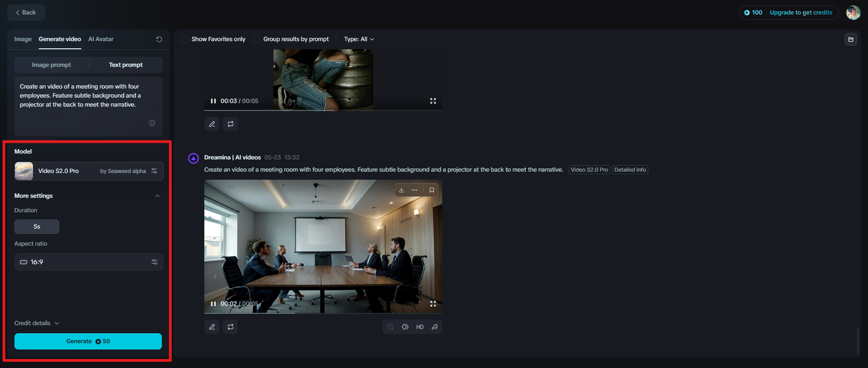Select the 5s duration option
868x368 pixels.
point(37,227)
